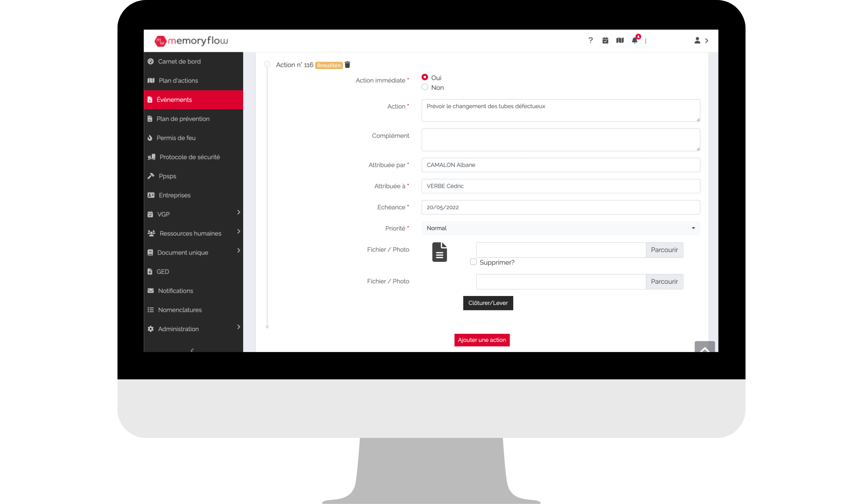863x504 pixels.
Task: Click the document file icon in Fichier/Photo
Action: point(440,252)
